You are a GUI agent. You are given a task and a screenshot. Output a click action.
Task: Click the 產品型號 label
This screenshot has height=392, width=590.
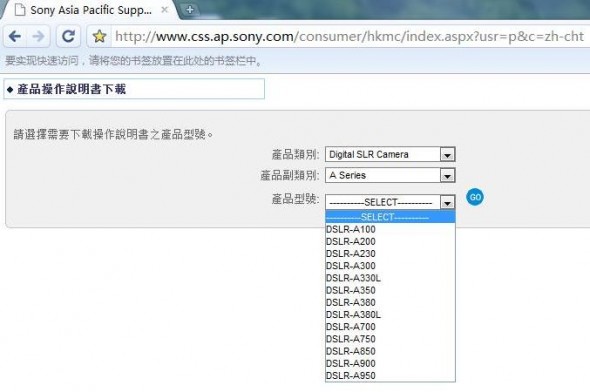coord(295,199)
